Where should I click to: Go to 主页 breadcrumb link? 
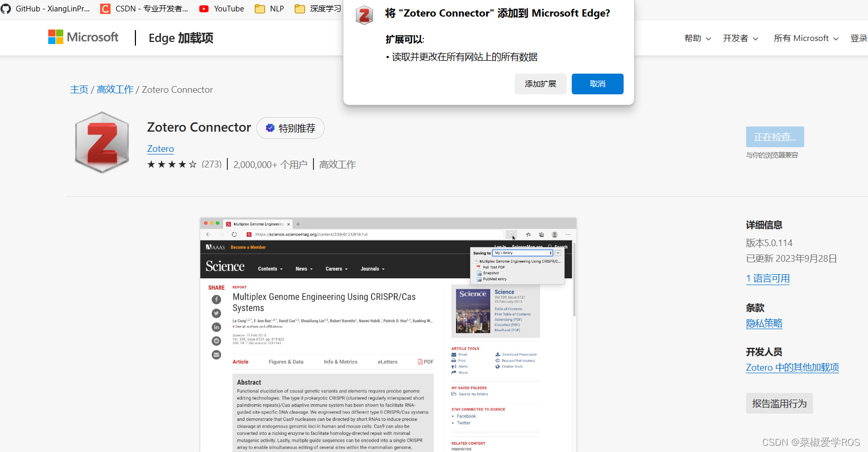[79, 90]
